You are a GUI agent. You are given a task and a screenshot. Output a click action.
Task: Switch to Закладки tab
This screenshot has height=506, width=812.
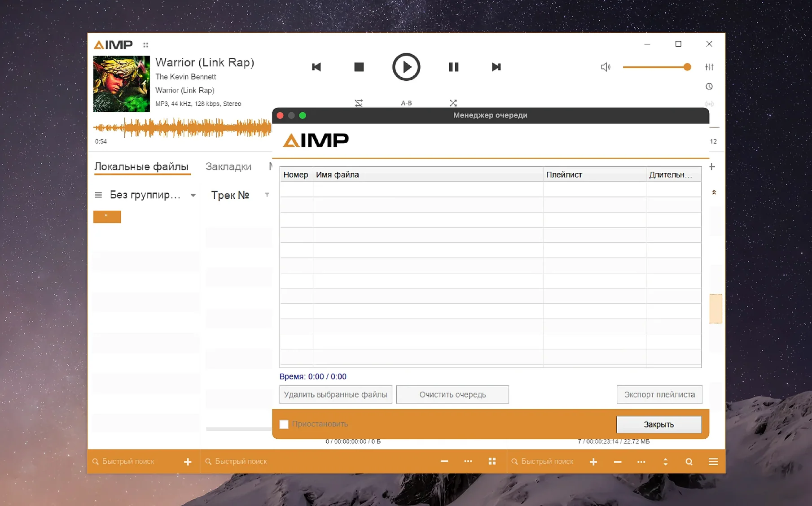228,167
